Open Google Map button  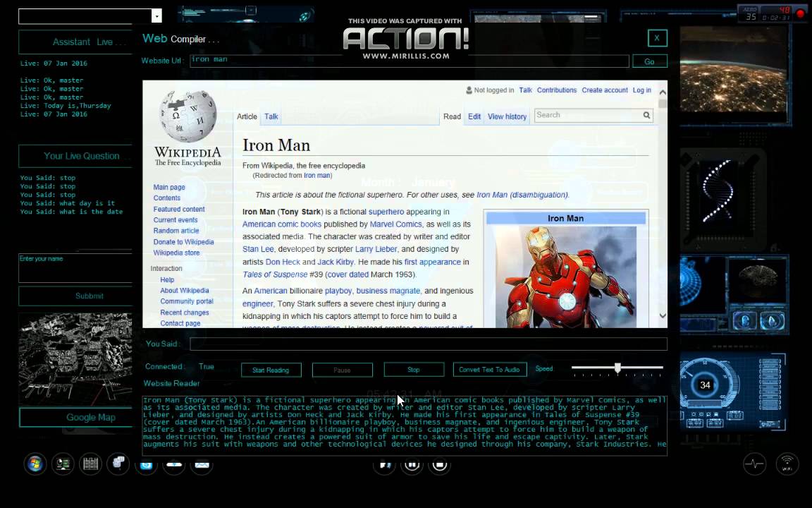pyautogui.click(x=75, y=417)
